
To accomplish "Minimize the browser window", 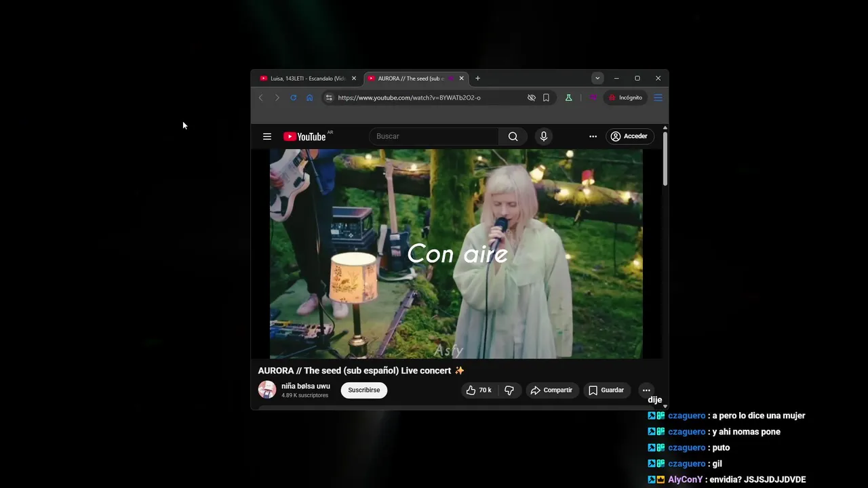I will click(616, 79).
